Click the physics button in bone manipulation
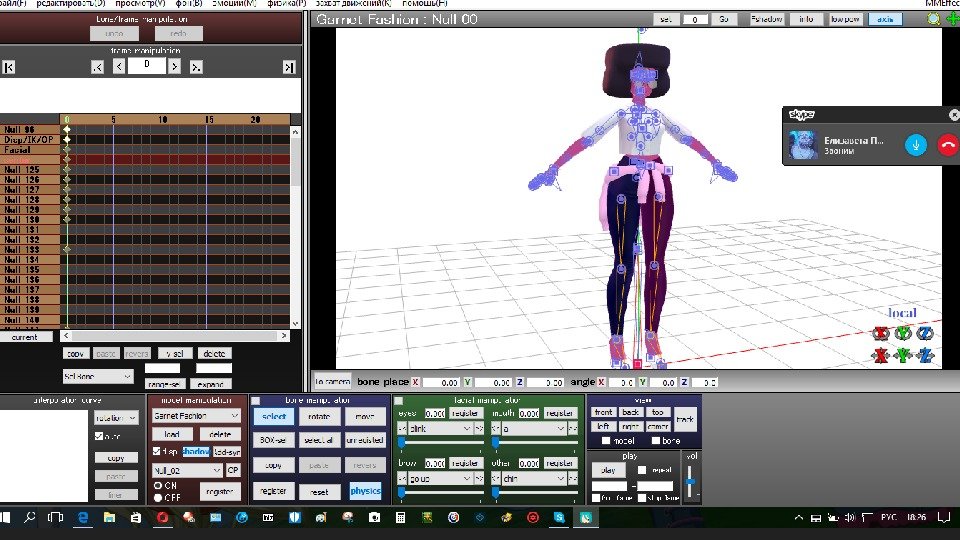This screenshot has width=960, height=540. (x=366, y=491)
